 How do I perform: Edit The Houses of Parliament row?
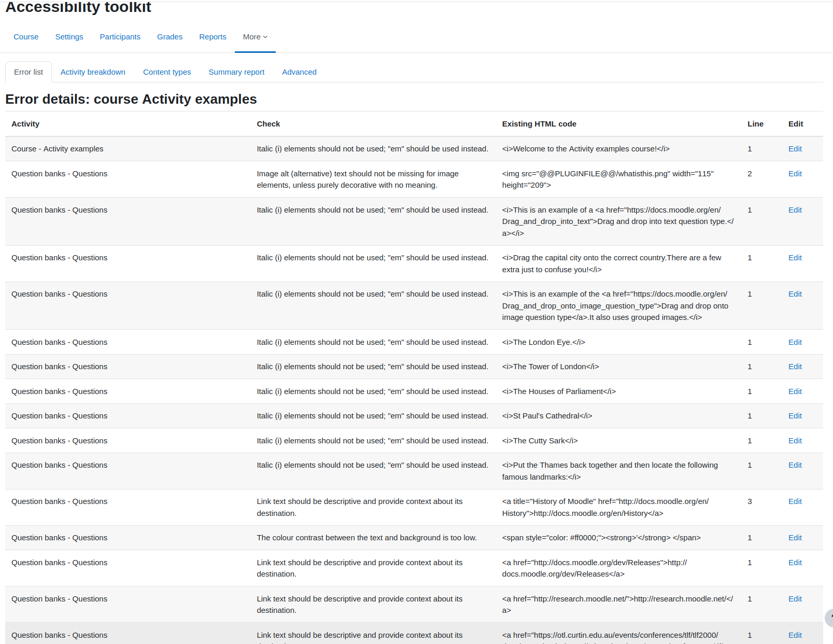[795, 391]
